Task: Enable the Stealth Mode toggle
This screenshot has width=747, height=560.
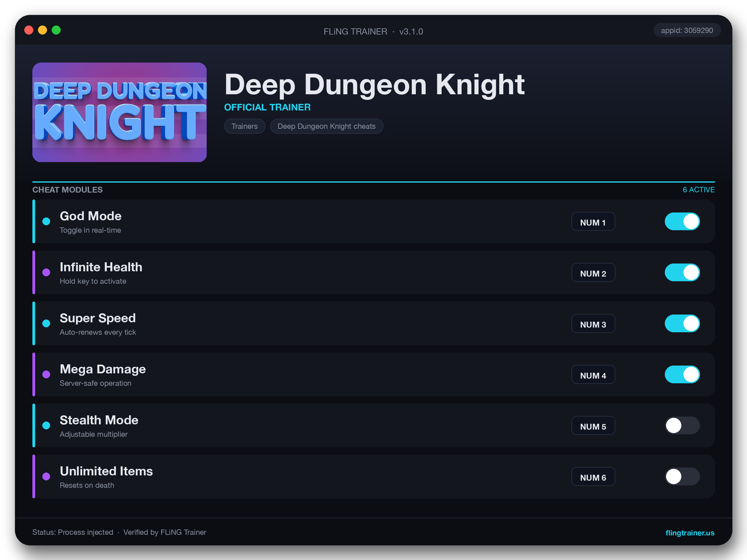Action: [x=682, y=425]
